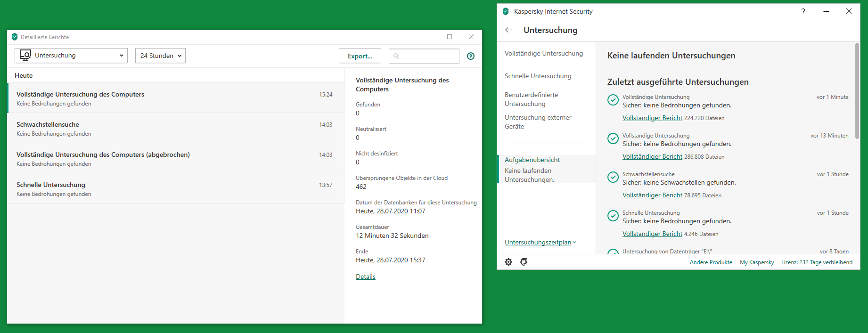Click the Untersuchung von Datenträger "E:\" entry

(667, 252)
